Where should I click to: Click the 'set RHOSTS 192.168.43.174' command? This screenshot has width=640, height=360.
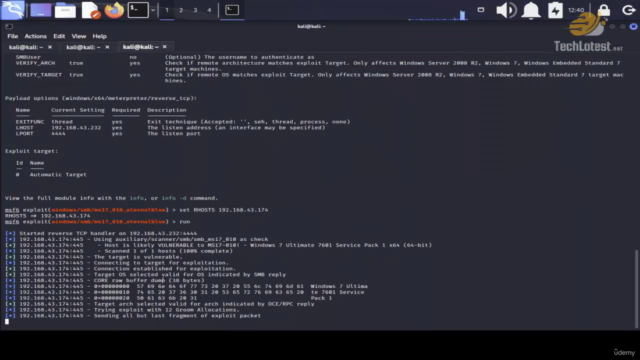[x=224, y=210]
